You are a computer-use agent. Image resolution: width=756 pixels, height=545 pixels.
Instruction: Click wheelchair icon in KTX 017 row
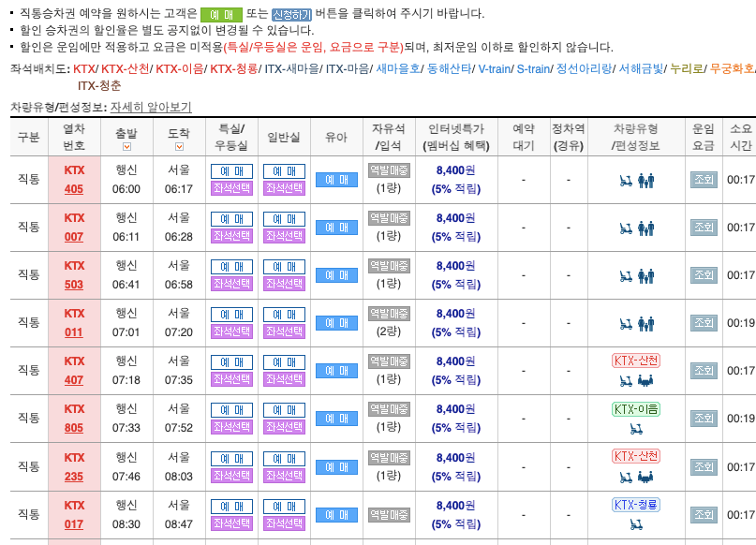(636, 524)
